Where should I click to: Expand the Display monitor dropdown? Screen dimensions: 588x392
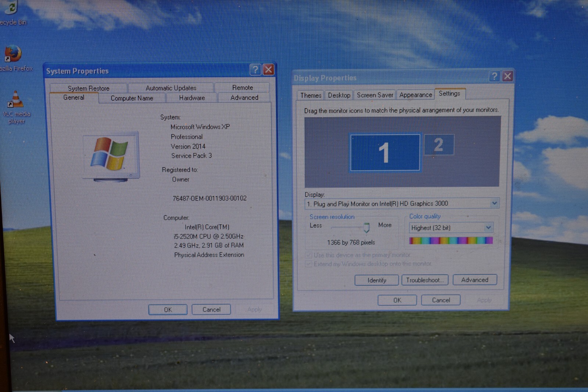click(x=495, y=203)
